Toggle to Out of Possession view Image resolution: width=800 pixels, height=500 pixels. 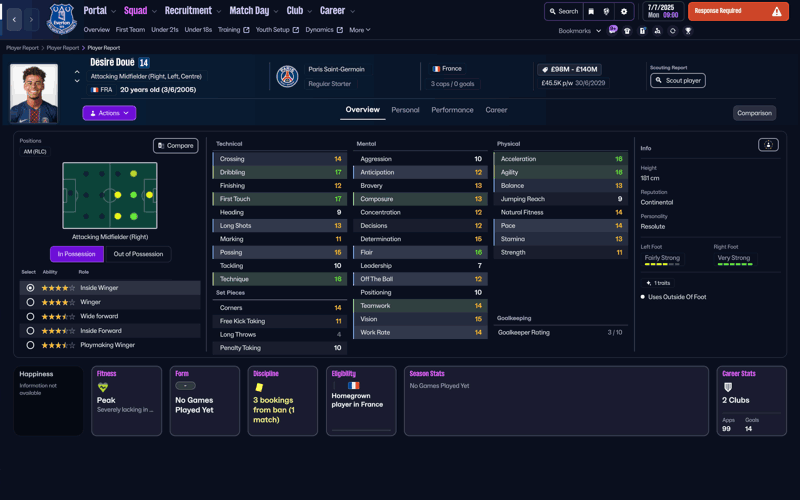[138, 254]
